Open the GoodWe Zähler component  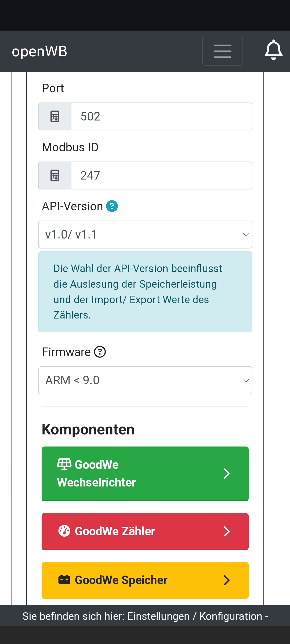pyautogui.click(x=145, y=531)
